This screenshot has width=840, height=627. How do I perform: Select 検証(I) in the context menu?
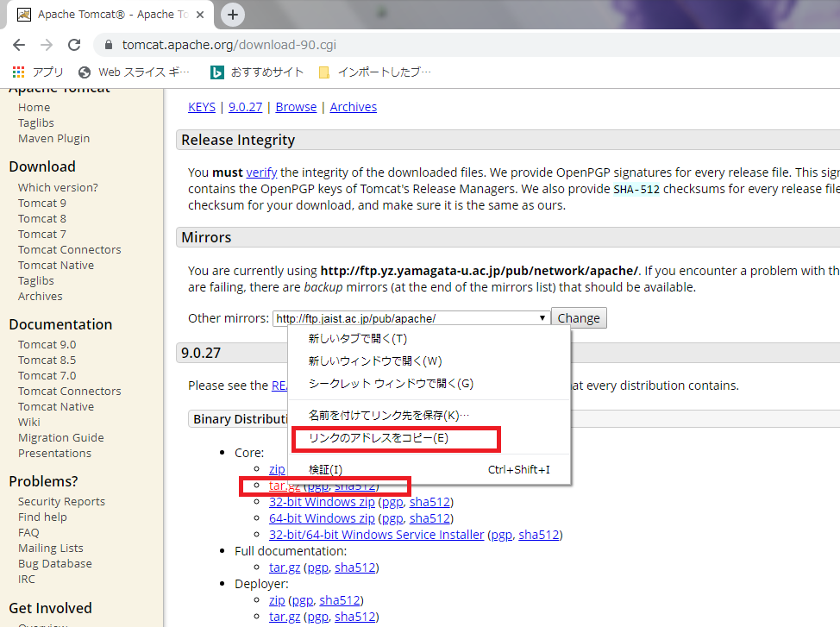click(x=429, y=470)
